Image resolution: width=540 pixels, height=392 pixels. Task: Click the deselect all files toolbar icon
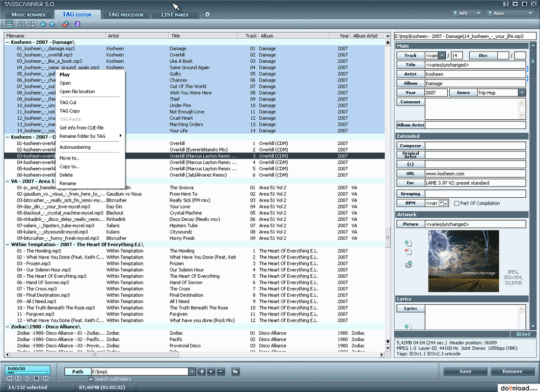tap(31, 24)
